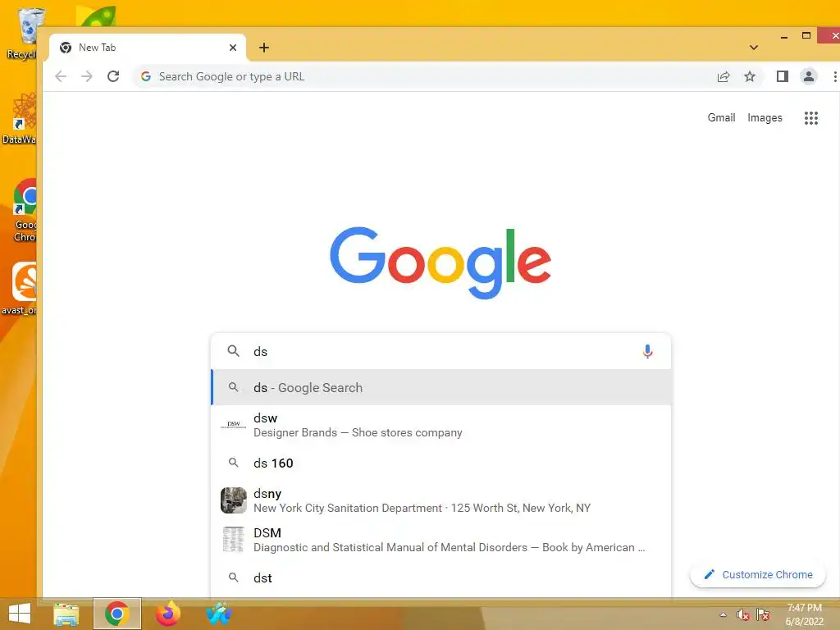Click the DSM book thumbnail
Screen dimensions: 840x630
234,540
